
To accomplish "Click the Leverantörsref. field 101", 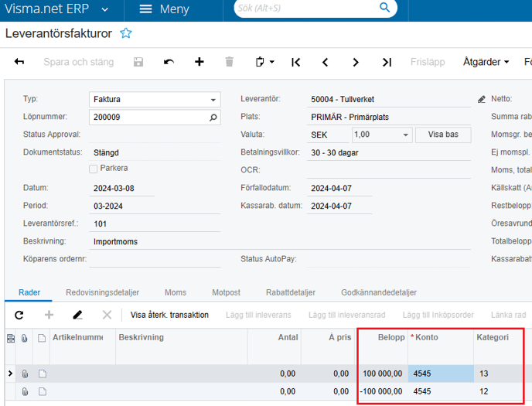I will click(155, 223).
